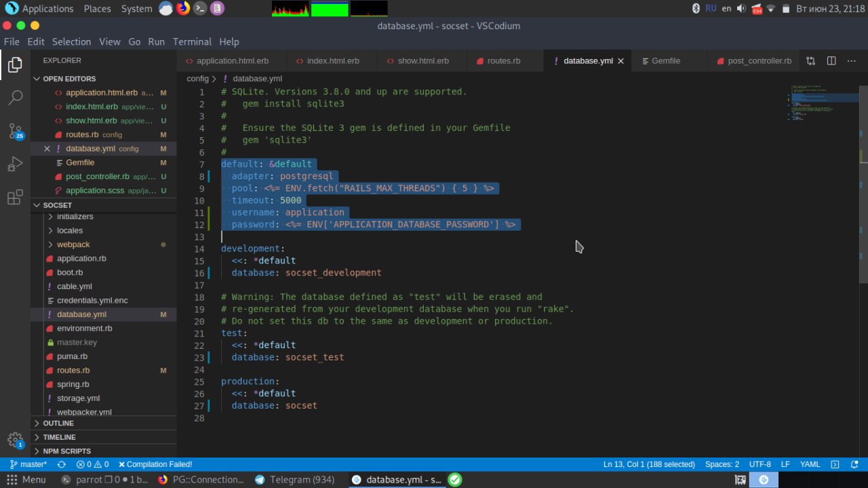This screenshot has height=488, width=868.
Task: Open the Run menu
Action: pos(156,41)
